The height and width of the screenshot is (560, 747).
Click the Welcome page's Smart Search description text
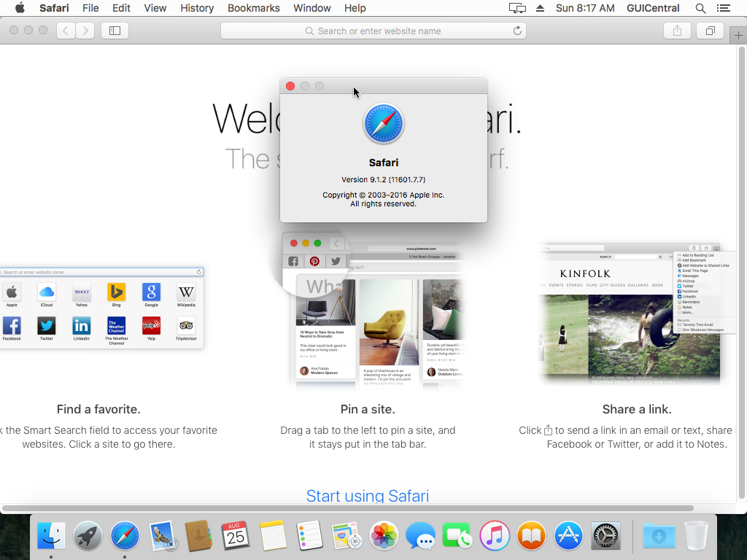108,437
